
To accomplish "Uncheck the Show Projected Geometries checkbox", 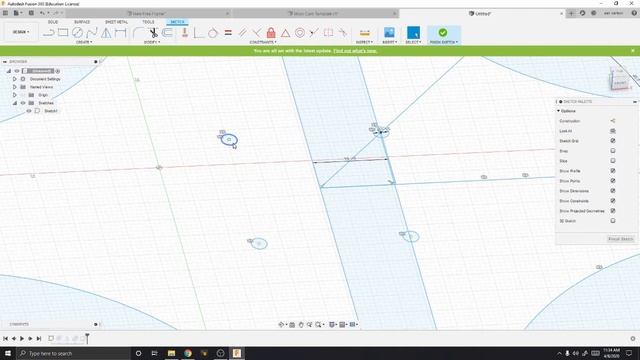I will [613, 211].
